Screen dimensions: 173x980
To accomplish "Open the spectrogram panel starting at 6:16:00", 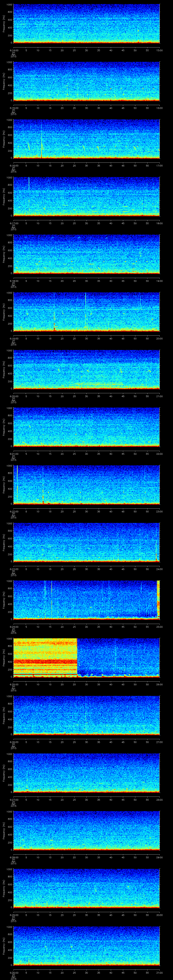I will 86,139.
